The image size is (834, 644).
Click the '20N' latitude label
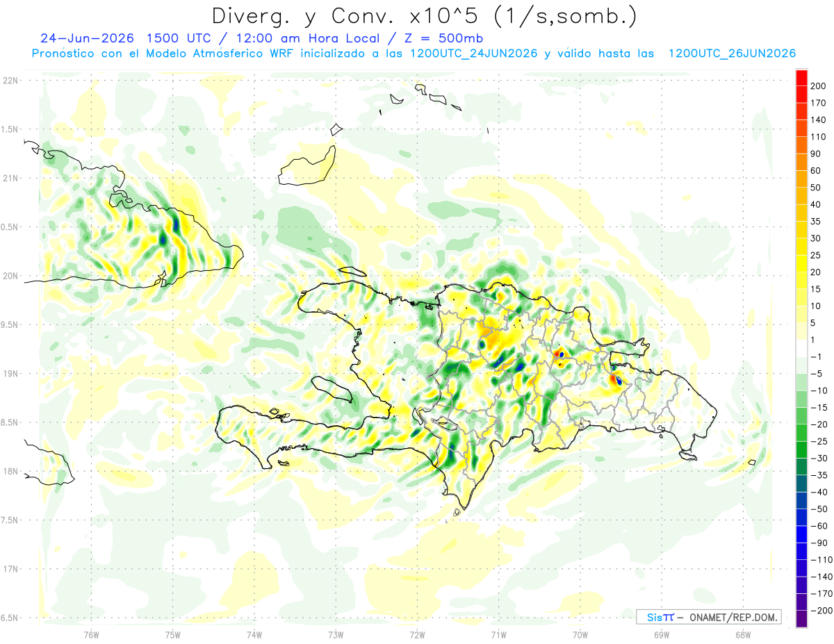(10, 276)
